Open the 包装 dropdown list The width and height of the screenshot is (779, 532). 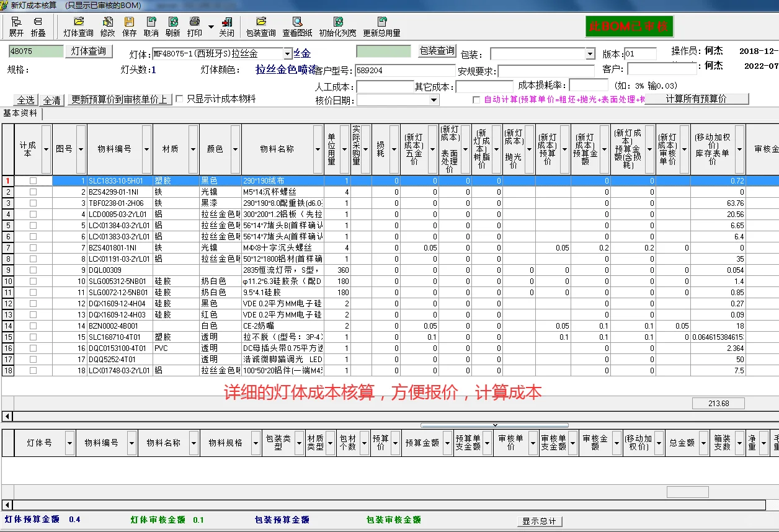(x=590, y=54)
